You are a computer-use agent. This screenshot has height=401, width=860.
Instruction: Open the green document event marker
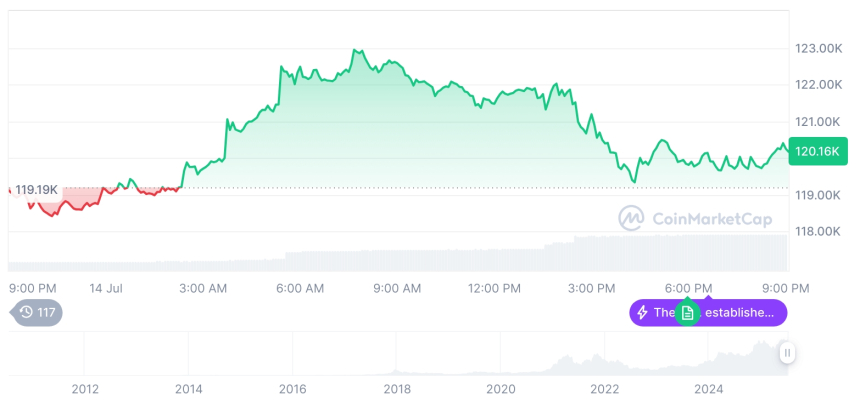(x=687, y=313)
